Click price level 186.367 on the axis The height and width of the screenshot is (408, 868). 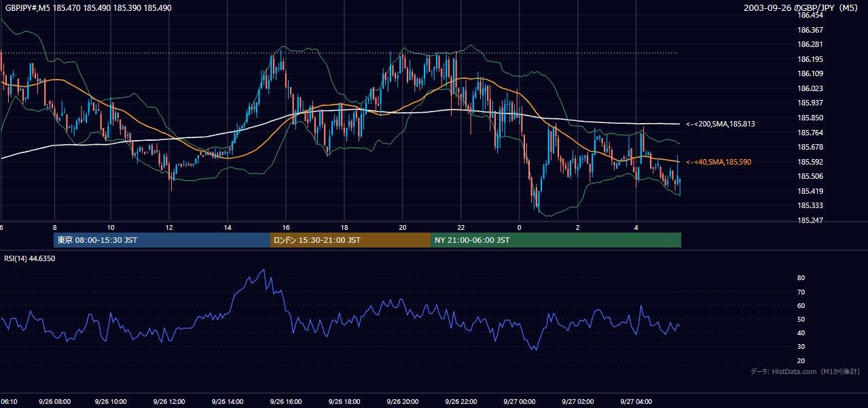pyautogui.click(x=810, y=30)
